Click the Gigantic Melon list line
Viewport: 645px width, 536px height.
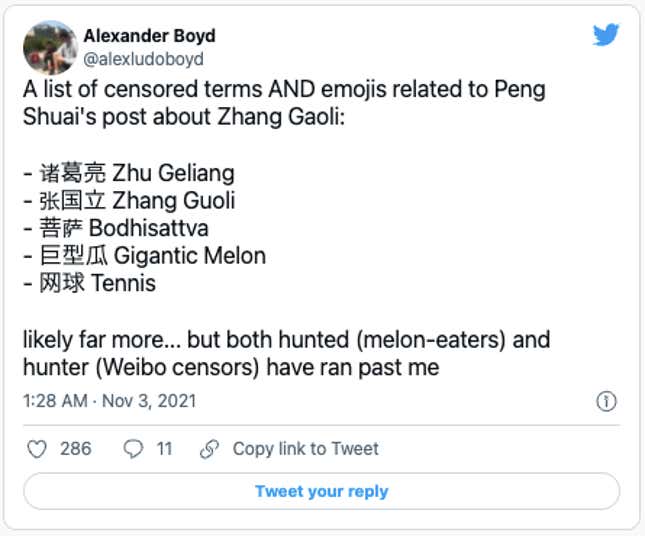[x=144, y=256]
